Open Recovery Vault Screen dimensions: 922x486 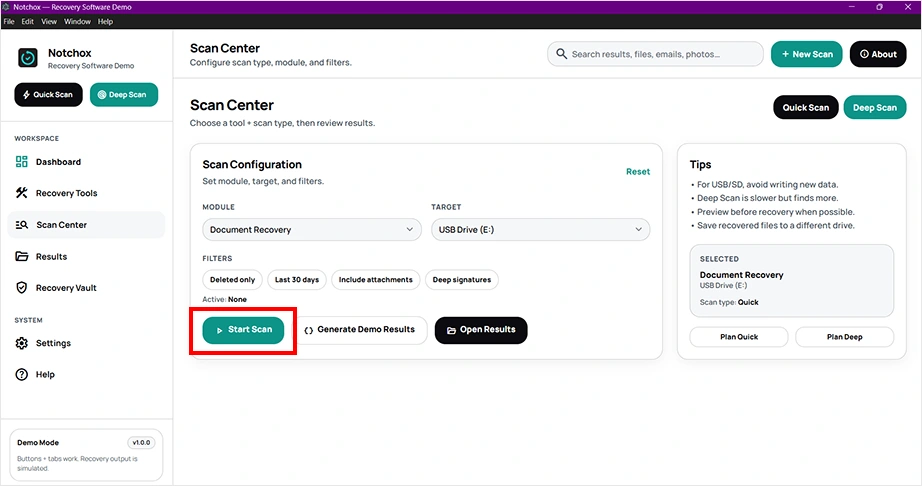coord(86,288)
